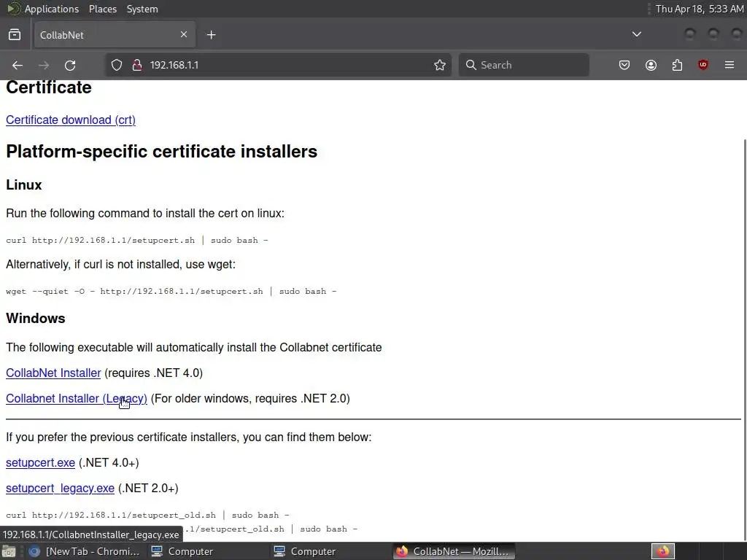Focus the address bar showing 192.168.1.1
747x560 pixels.
click(x=278, y=65)
